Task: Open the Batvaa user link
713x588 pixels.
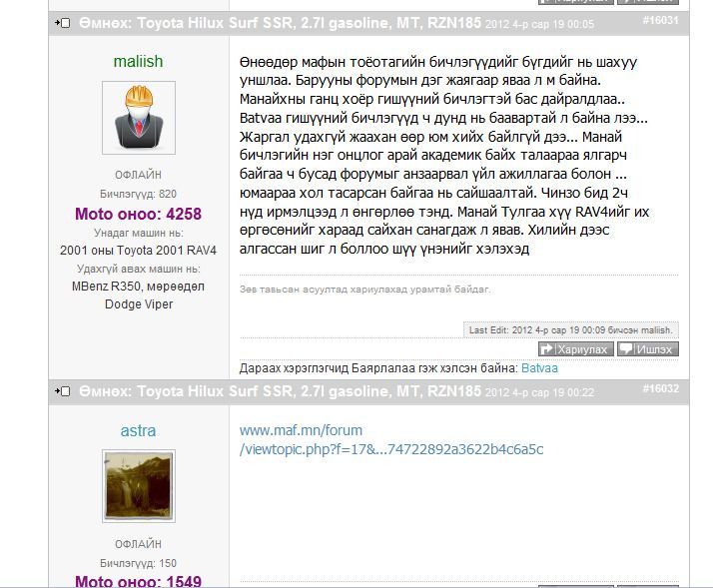Action: click(x=539, y=368)
